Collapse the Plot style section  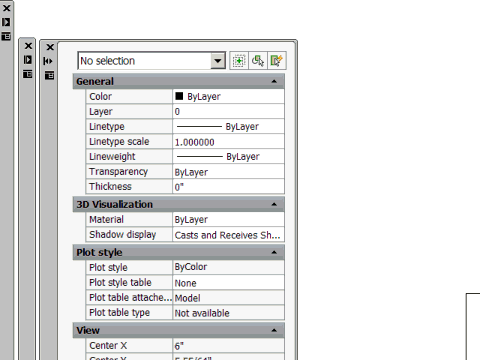tap(274, 252)
